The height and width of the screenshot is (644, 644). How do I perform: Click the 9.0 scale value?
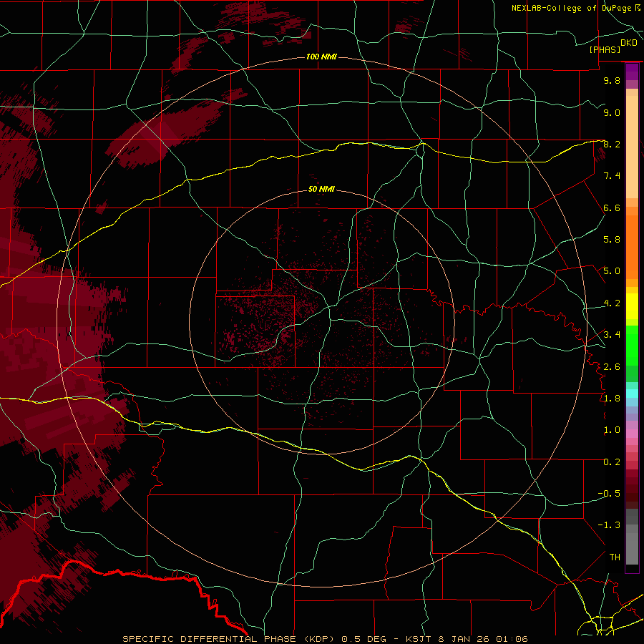[612, 112]
